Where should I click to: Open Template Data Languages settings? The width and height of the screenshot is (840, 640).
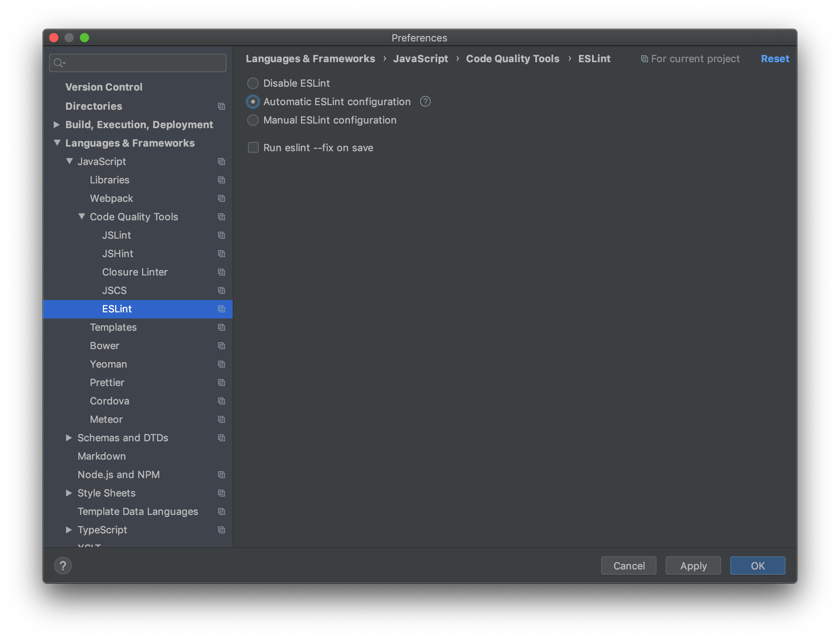(x=138, y=511)
